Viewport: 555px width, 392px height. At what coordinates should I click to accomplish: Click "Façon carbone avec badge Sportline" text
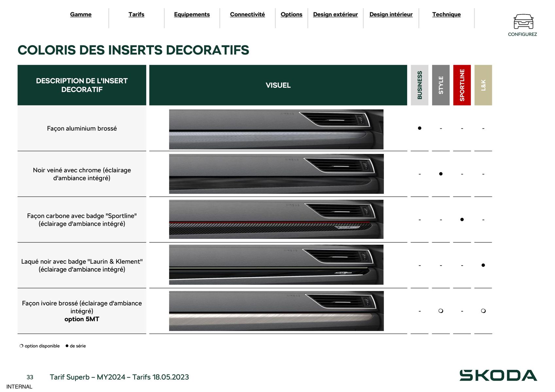click(82, 220)
